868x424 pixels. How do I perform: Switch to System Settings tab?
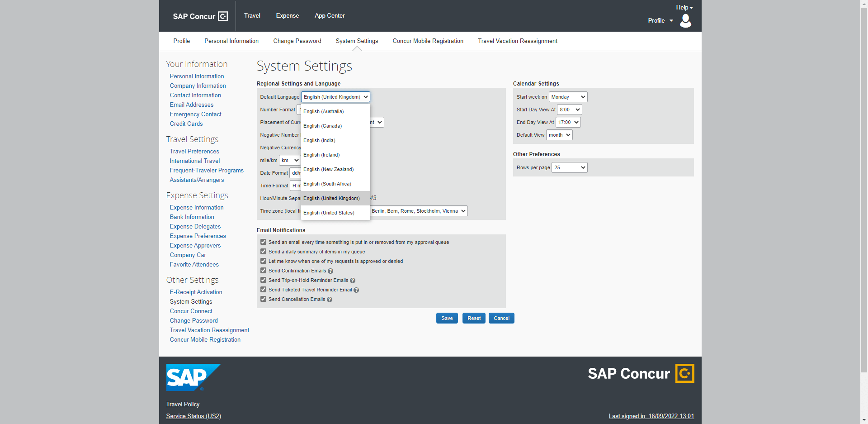pyautogui.click(x=357, y=41)
